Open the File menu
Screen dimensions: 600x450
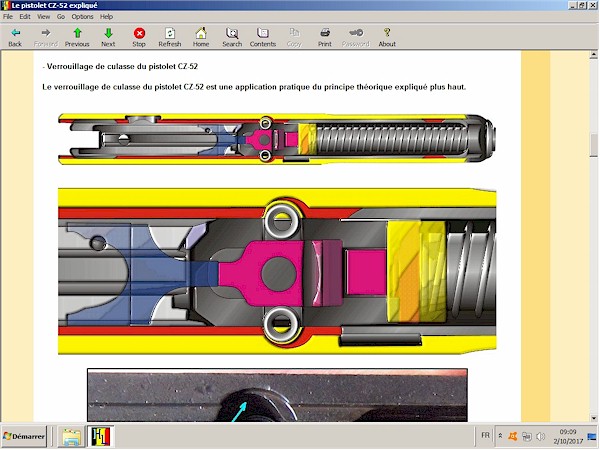tap(8, 16)
